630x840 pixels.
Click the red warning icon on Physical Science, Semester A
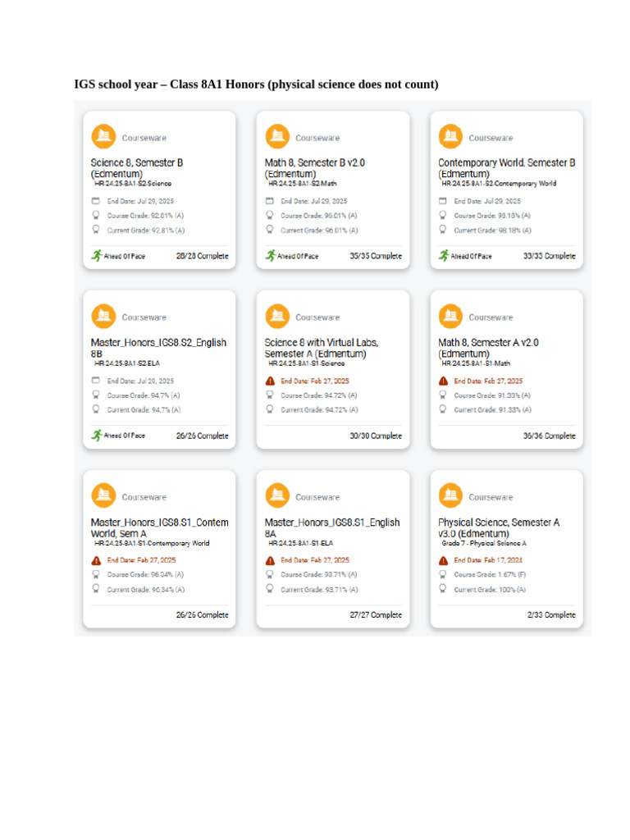(443, 560)
